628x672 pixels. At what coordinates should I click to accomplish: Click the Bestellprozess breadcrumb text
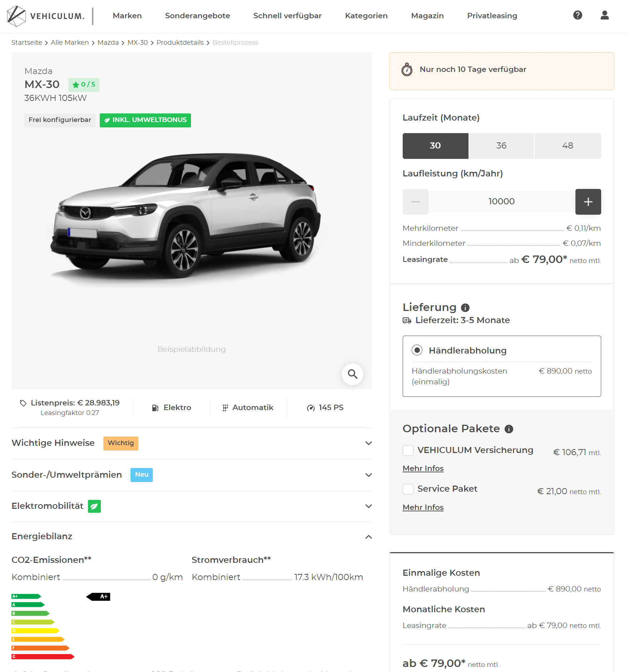[235, 43]
